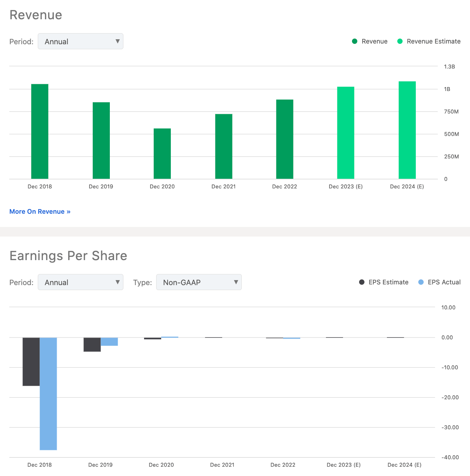Open the Earnings Per Share Period dropdown
470x476 pixels.
point(81,282)
